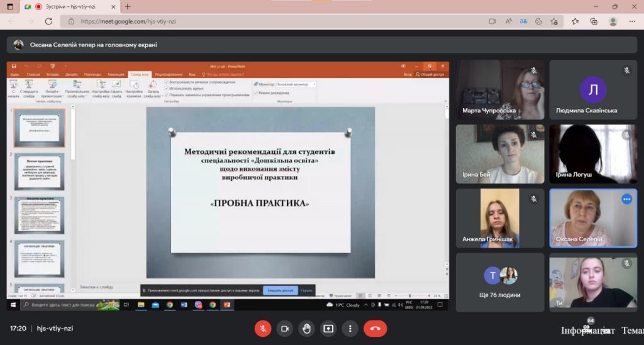This screenshot has height=345, width=644.
Task: Open options on Оксана Селепій's tile
Action: pyautogui.click(x=626, y=199)
